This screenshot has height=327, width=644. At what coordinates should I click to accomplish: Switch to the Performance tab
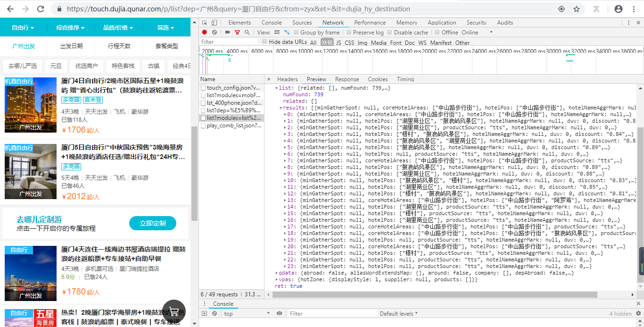[x=370, y=23]
